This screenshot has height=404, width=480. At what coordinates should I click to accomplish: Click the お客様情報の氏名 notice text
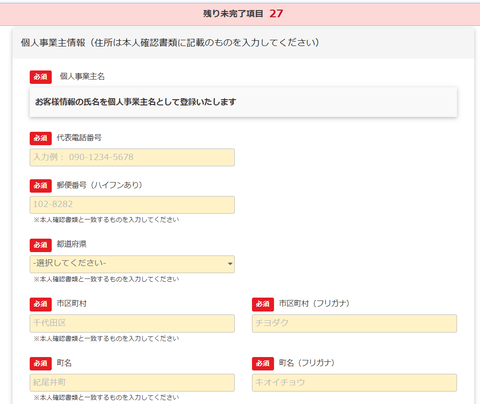(136, 102)
